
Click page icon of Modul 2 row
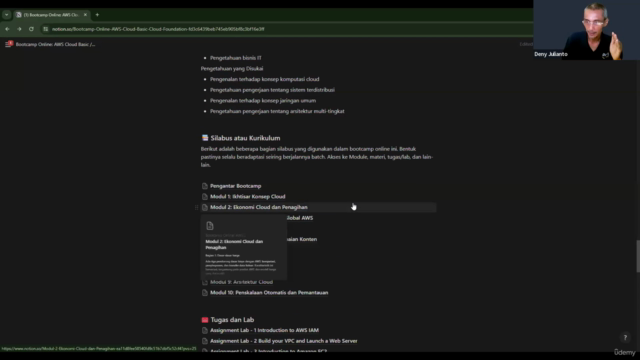(x=205, y=207)
